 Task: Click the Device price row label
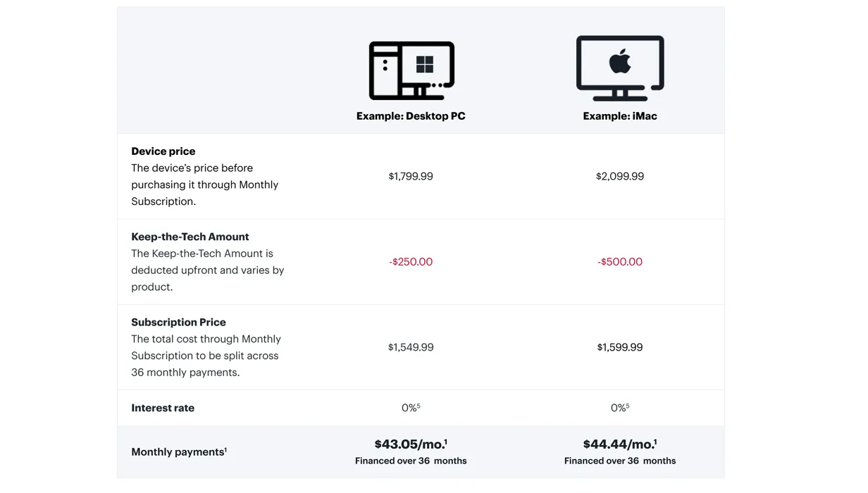coord(163,151)
